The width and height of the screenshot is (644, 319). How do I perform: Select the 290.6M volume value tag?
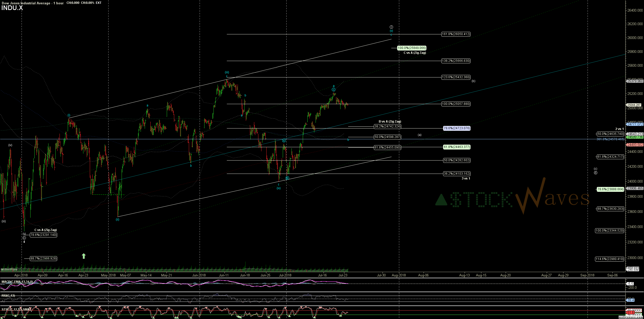[x=633, y=270]
